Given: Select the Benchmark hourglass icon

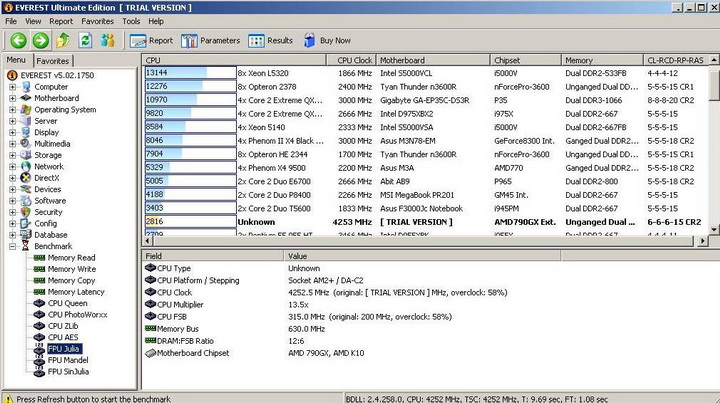Looking at the screenshot, I should 26,246.
